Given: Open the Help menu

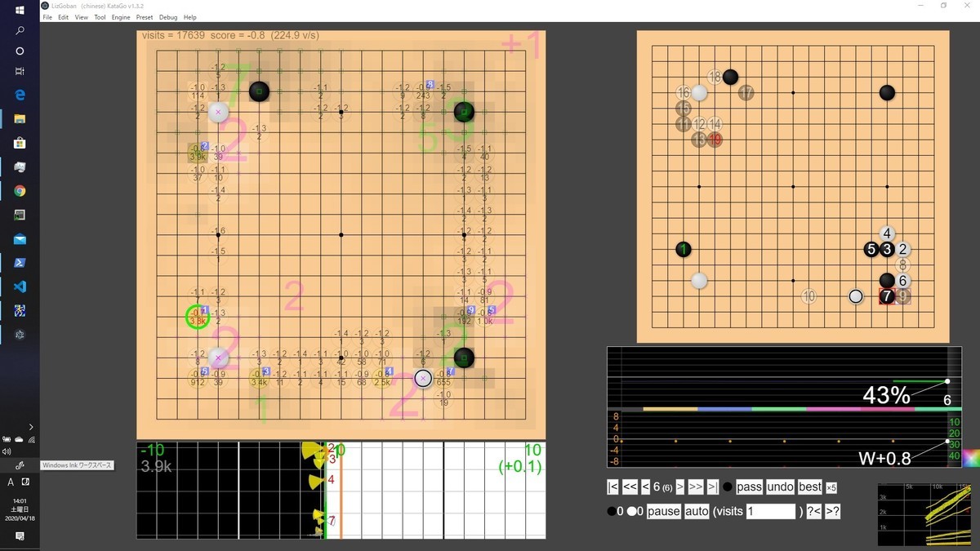Looking at the screenshot, I should (x=190, y=17).
